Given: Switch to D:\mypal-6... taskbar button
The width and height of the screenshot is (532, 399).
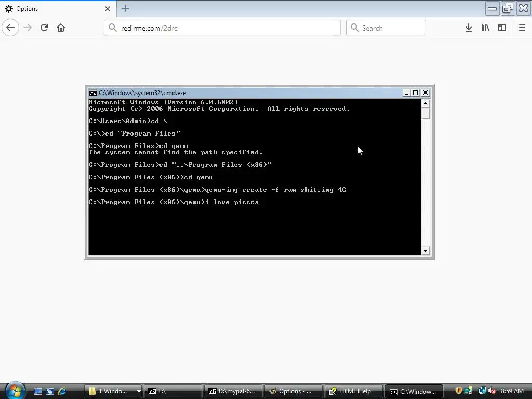Looking at the screenshot, I should coord(233,391).
